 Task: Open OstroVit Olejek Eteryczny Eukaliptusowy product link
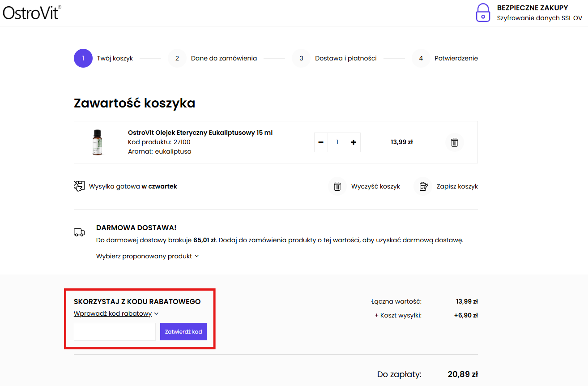[x=200, y=133]
